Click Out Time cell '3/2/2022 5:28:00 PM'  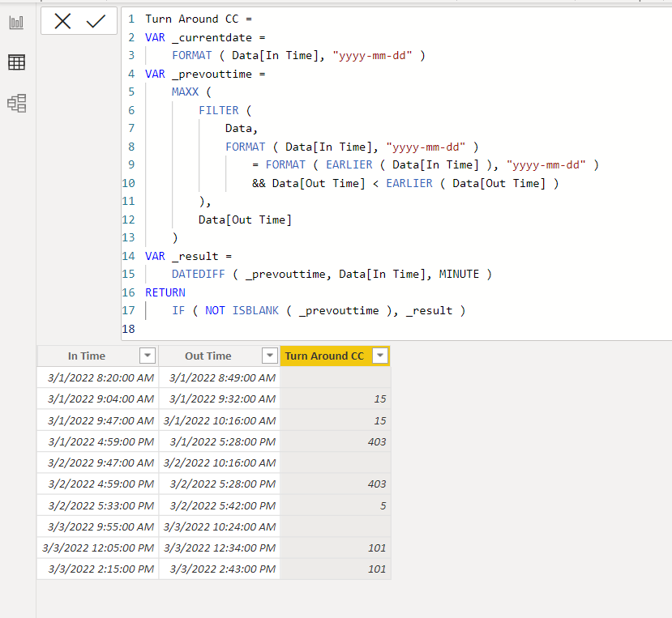click(220, 484)
